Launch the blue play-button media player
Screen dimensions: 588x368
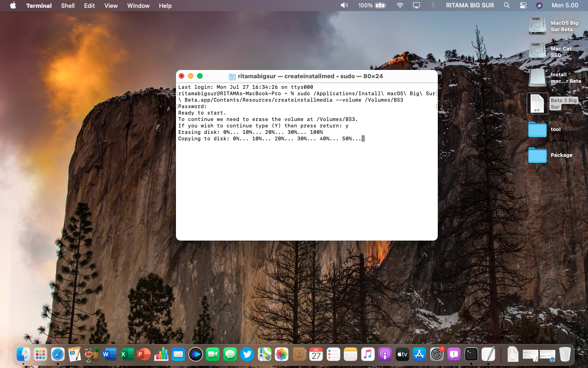pyautogui.click(x=196, y=354)
